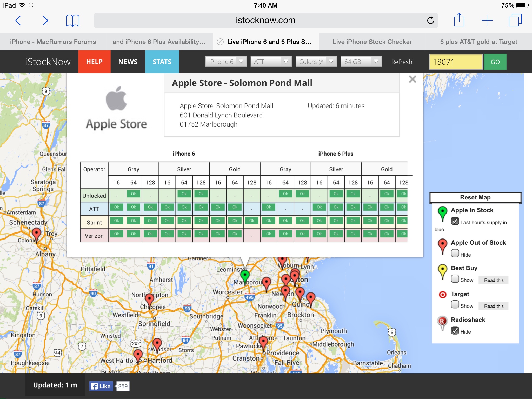The image size is (532, 399).
Task: Close the Live iPhone 6 tab with its X icon
Action: [x=220, y=42]
